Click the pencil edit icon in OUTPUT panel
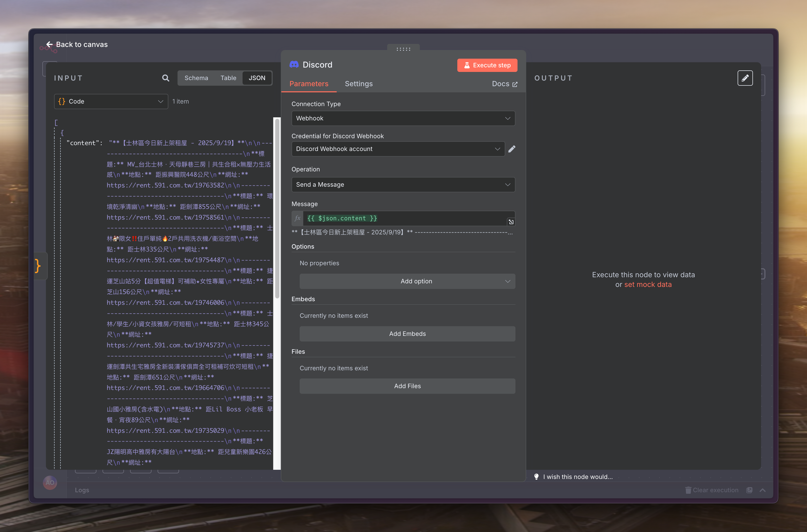807x532 pixels. [x=745, y=78]
